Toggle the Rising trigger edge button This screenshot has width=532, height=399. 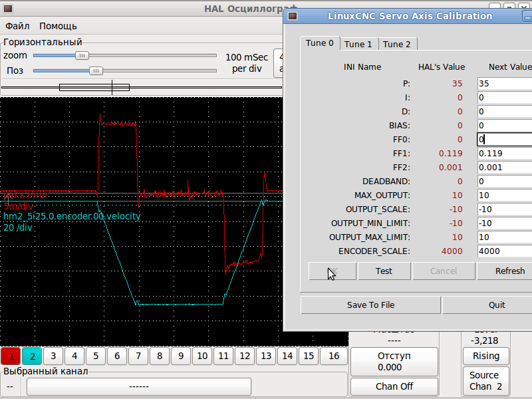(x=486, y=356)
